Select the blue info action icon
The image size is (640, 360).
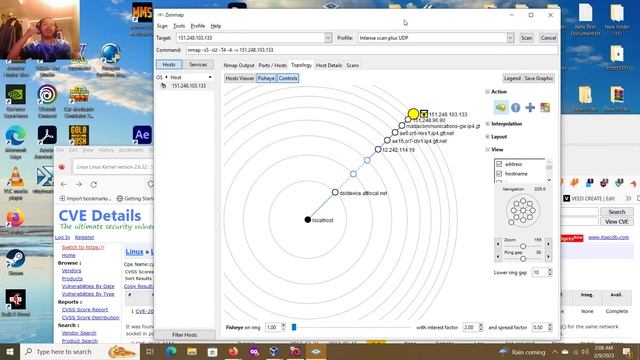(x=516, y=107)
